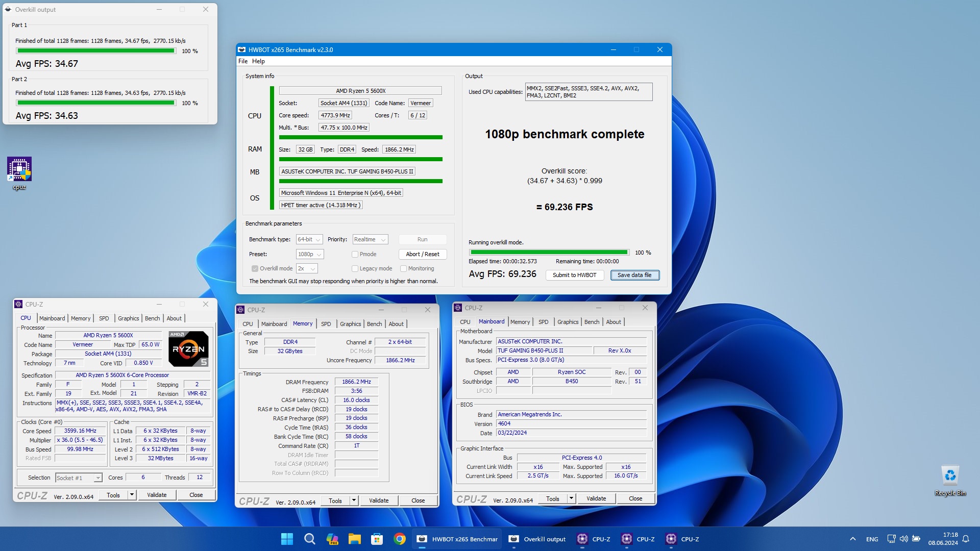This screenshot has width=980, height=551.
Task: Click Validate in CPU-Z CPU window
Action: click(157, 495)
